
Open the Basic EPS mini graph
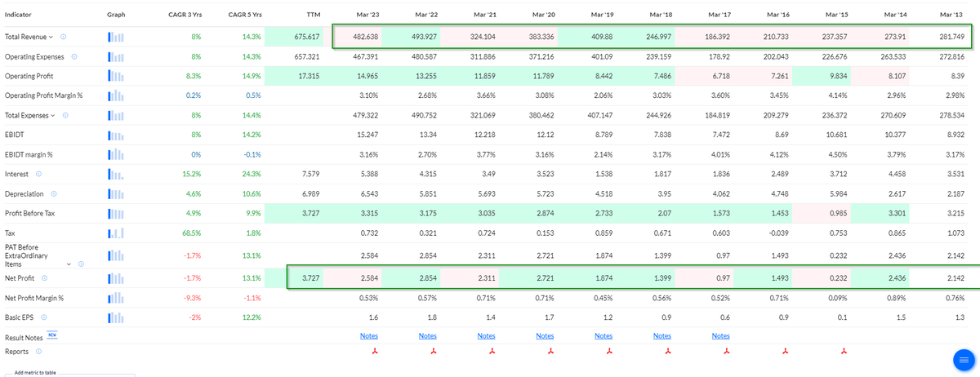[117, 317]
